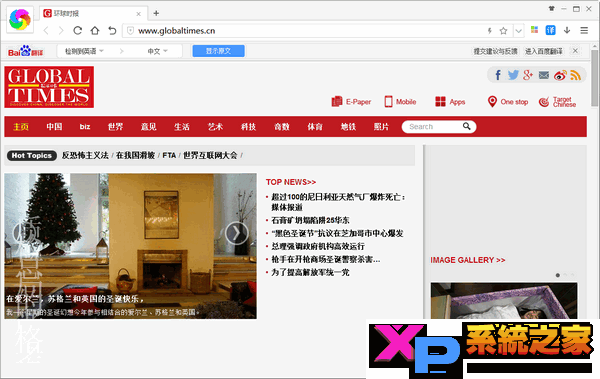Screen dimensions: 600x379
Task: Expand the detected source language dropdown
Action: coord(84,51)
